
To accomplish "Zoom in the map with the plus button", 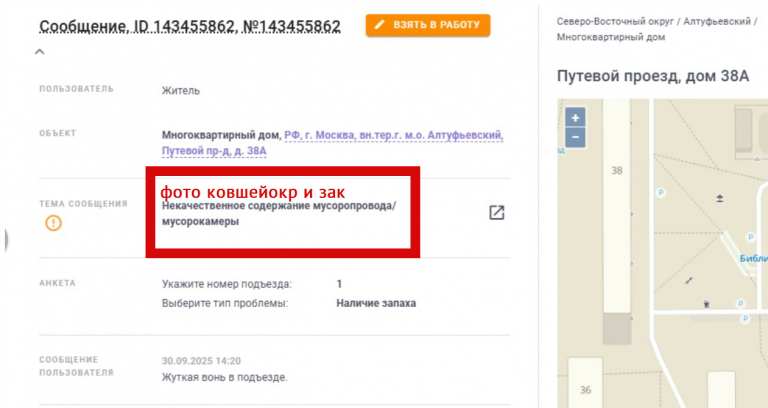I will (x=576, y=118).
